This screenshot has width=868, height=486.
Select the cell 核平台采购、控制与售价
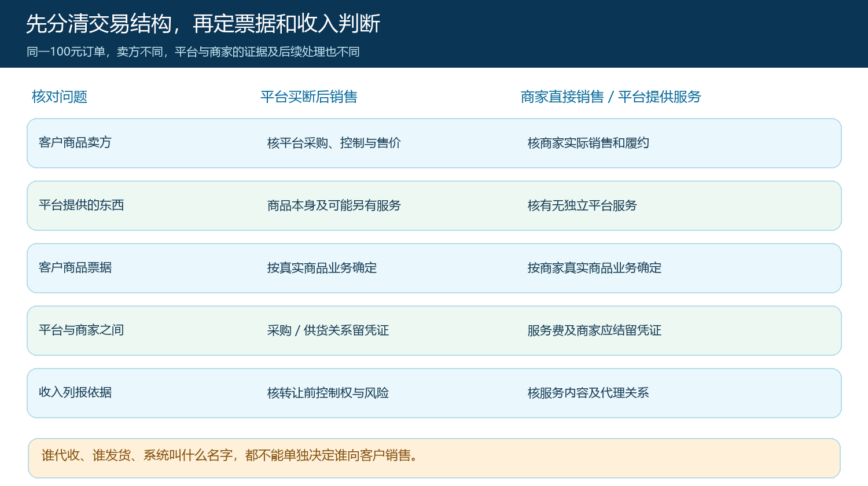(x=334, y=143)
